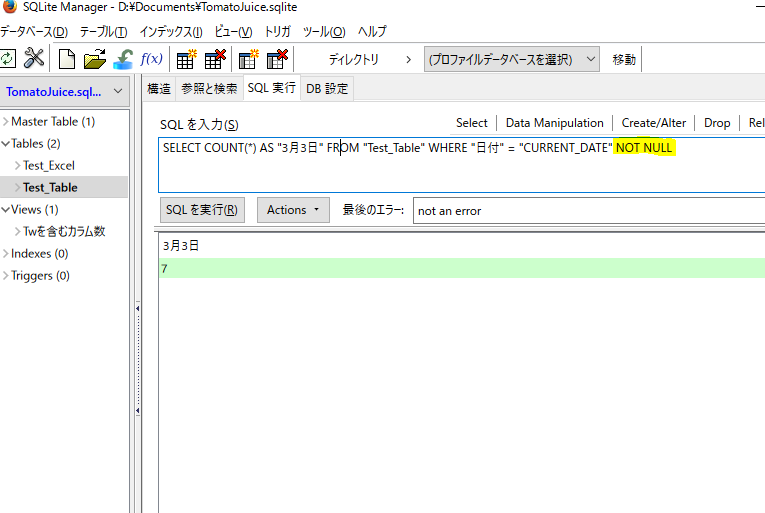Click the refresh icon in the toolbar
The width and height of the screenshot is (765, 513).
8,59
